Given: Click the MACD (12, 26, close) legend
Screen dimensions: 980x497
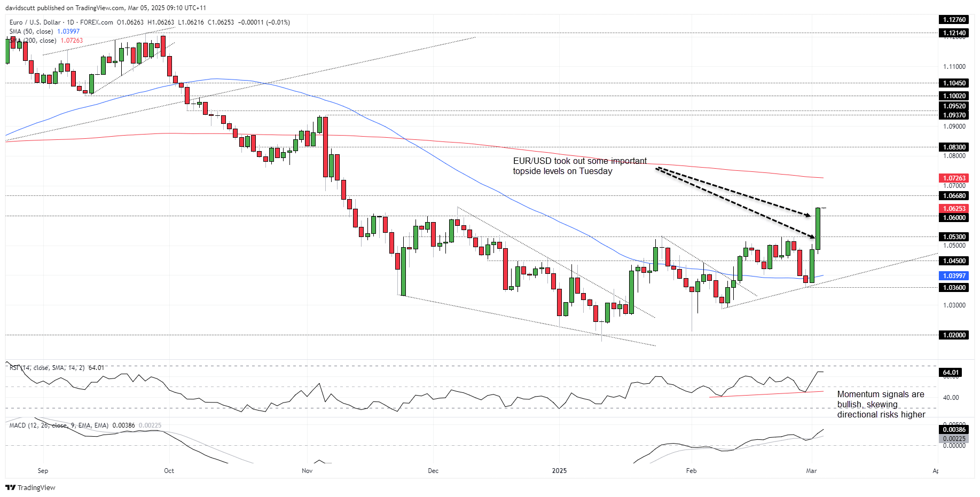Looking at the screenshot, I should coord(85,425).
